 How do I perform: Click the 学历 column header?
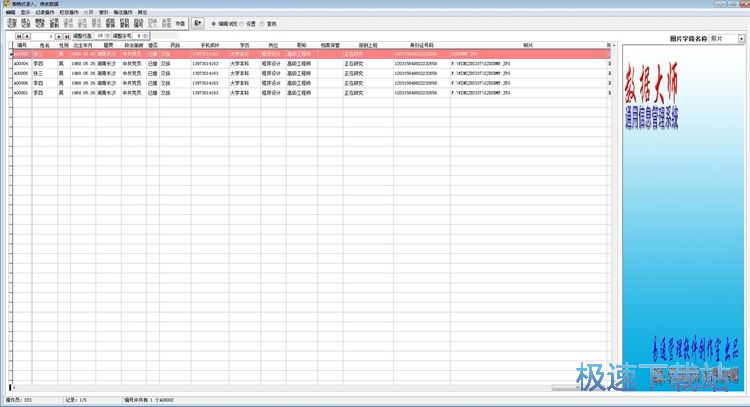[244, 45]
